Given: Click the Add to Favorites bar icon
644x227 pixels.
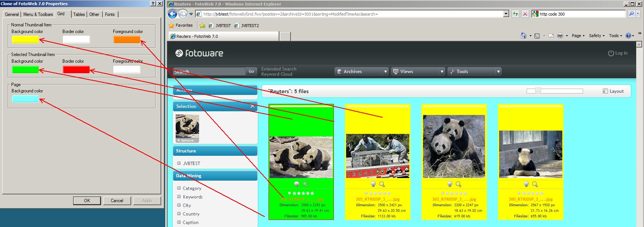Looking at the screenshot, I should coord(202,26).
